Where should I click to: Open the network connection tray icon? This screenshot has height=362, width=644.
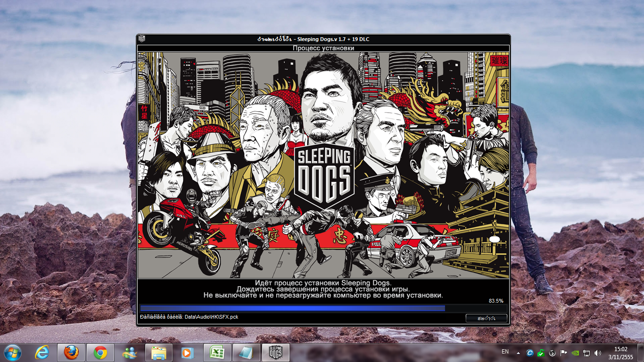587,353
